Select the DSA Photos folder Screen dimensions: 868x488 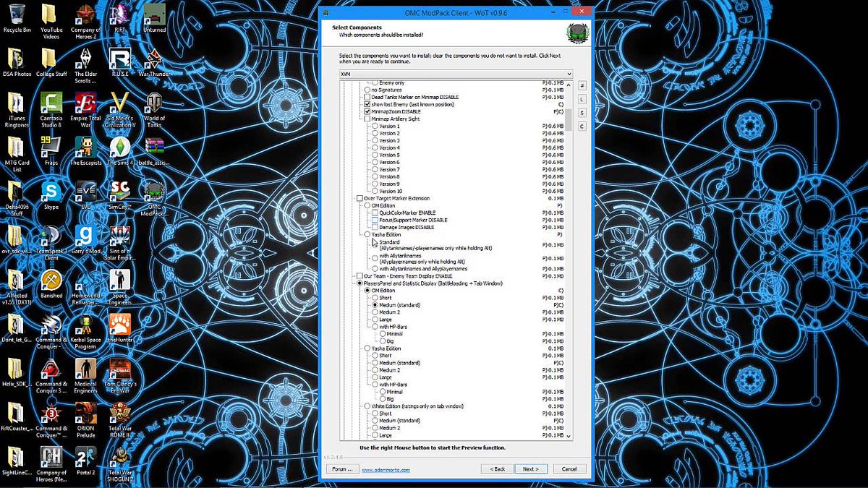coord(17,63)
